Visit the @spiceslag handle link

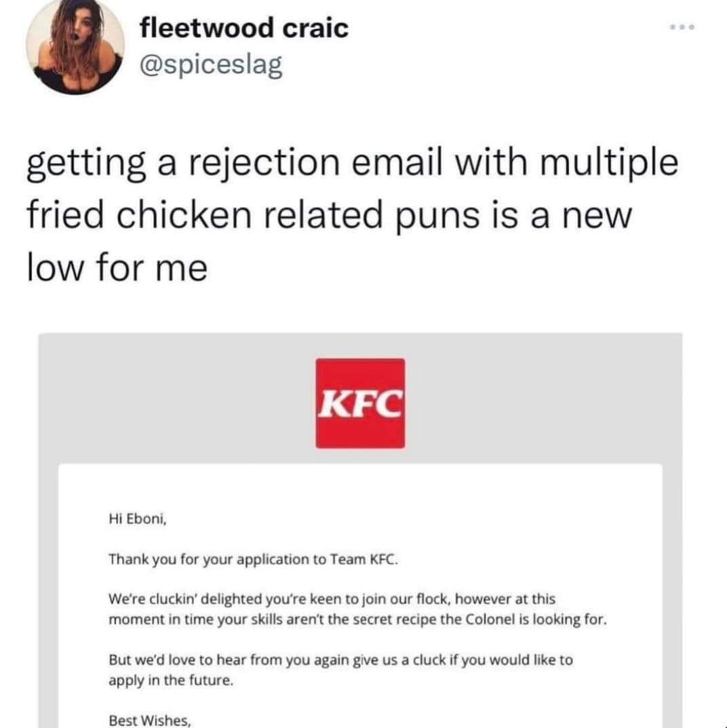tap(210, 66)
